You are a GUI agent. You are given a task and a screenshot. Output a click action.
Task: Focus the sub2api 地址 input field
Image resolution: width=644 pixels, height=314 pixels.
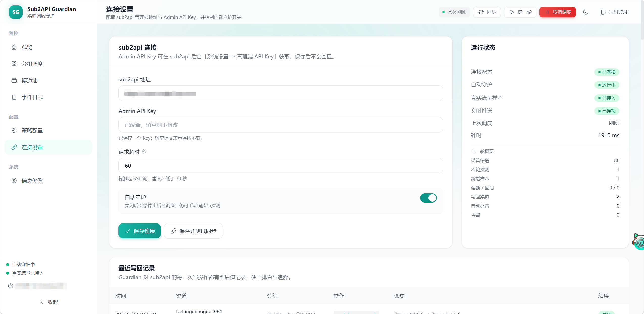click(281, 94)
